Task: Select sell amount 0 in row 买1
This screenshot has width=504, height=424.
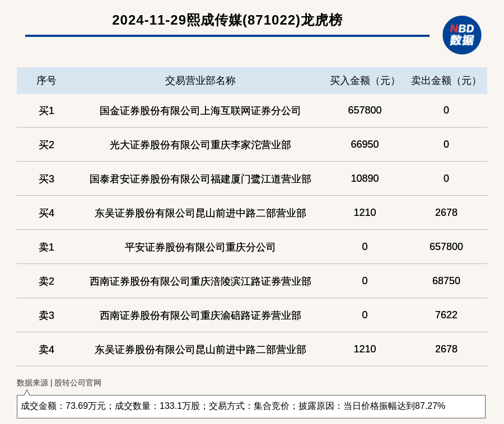Action: tap(446, 110)
